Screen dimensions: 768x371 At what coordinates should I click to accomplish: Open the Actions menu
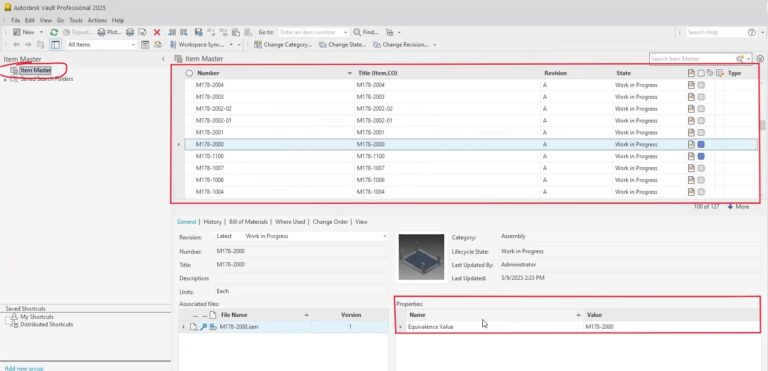click(97, 21)
